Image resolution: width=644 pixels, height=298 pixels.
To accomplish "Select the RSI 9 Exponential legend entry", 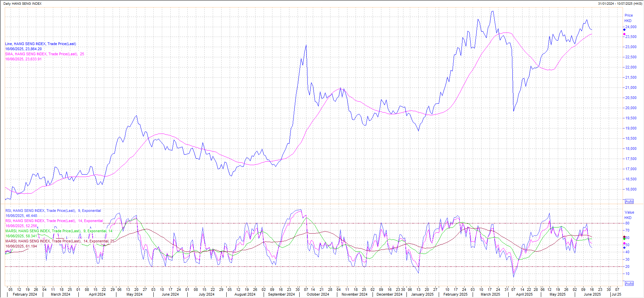I will pyautogui.click(x=53, y=211).
